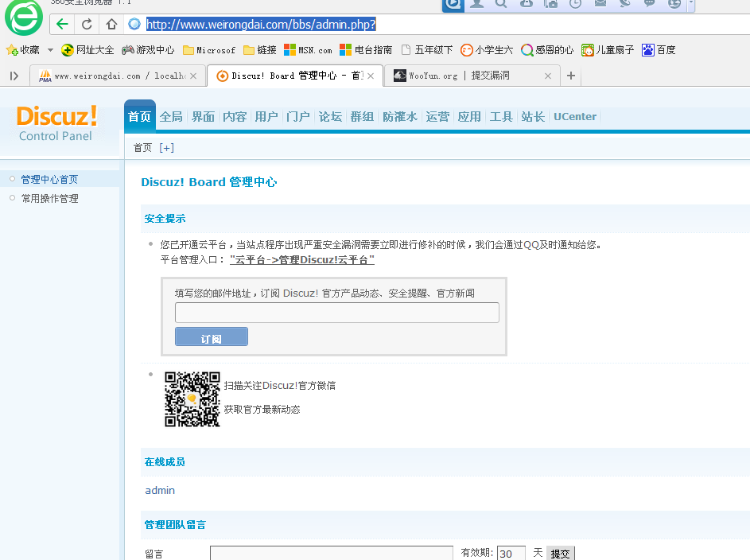
Task: Select 常用操作管理 in the sidebar
Action: pyautogui.click(x=50, y=198)
